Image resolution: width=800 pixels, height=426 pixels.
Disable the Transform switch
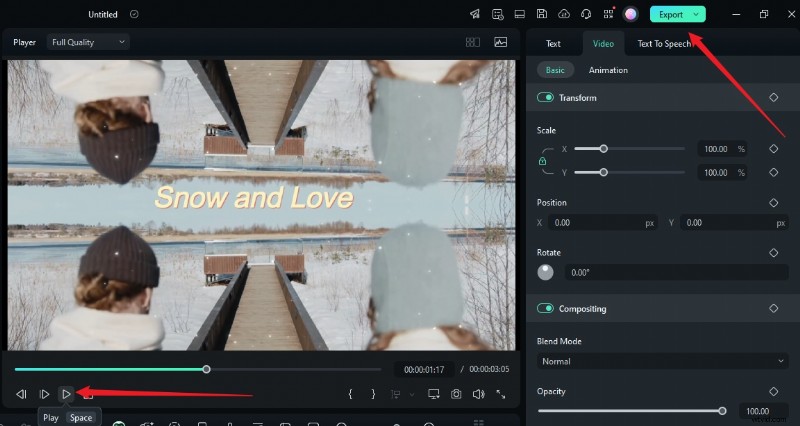click(545, 97)
